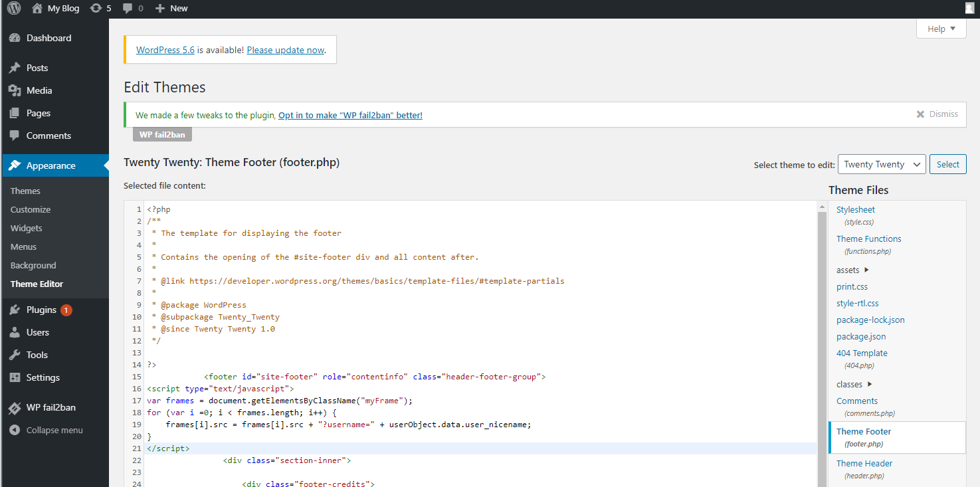This screenshot has width=980, height=487.
Task: Open the Background submenu item
Action: click(x=33, y=265)
